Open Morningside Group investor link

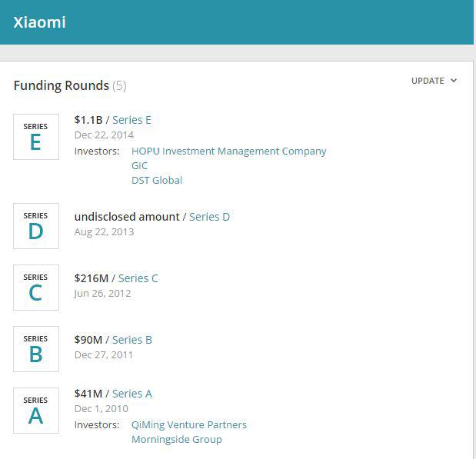(176, 440)
